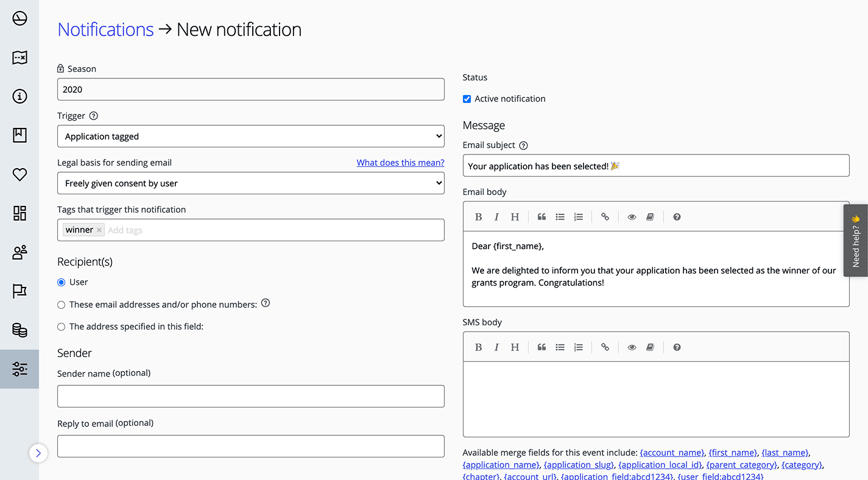Add bulleted list in Email body
Image resolution: width=868 pixels, height=480 pixels.
560,217
